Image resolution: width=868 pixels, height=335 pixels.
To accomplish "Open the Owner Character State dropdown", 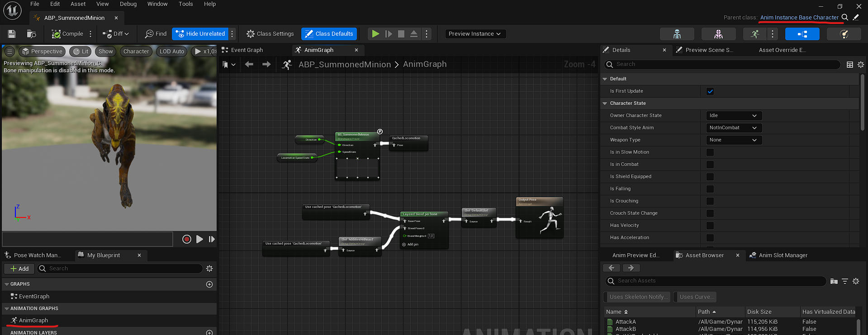I will (x=734, y=116).
